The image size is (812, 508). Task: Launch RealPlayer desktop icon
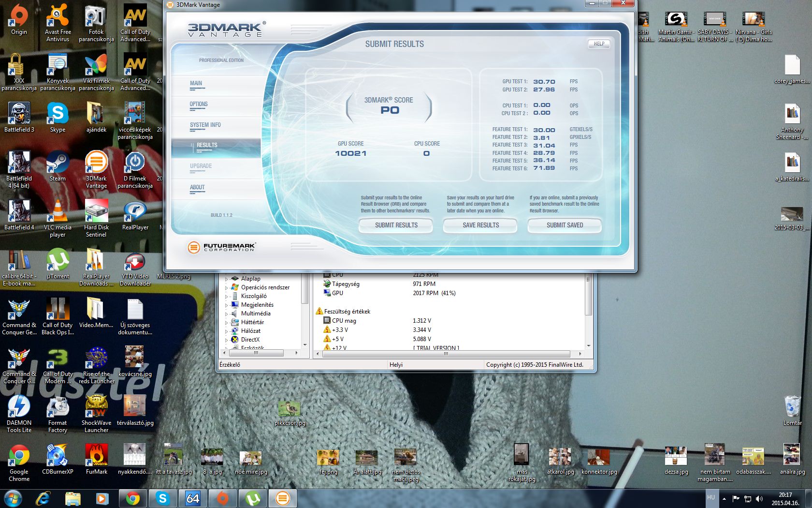click(135, 215)
